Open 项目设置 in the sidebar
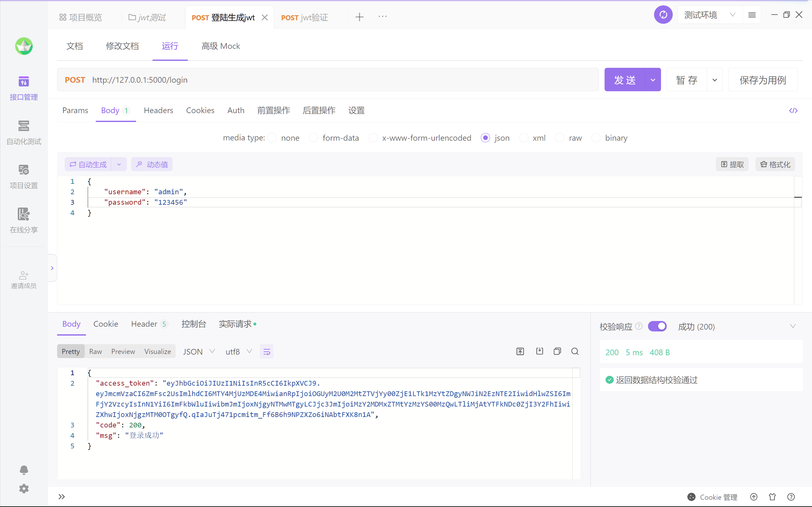The height and width of the screenshot is (507, 812). (23, 177)
